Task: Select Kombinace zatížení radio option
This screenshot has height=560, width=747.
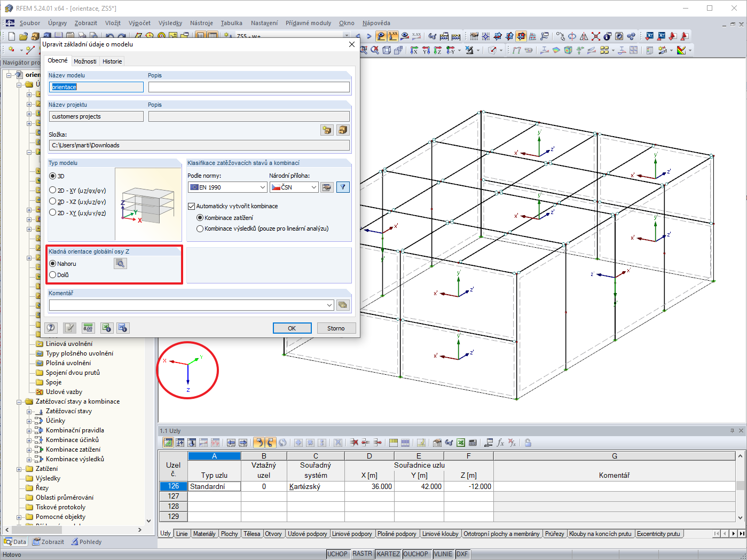Action: click(200, 218)
